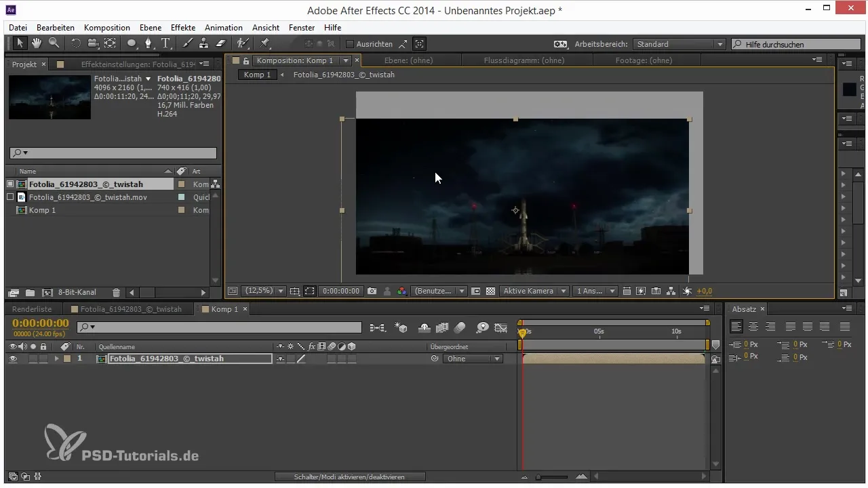Select the Clone Stamp tool

pos(203,43)
